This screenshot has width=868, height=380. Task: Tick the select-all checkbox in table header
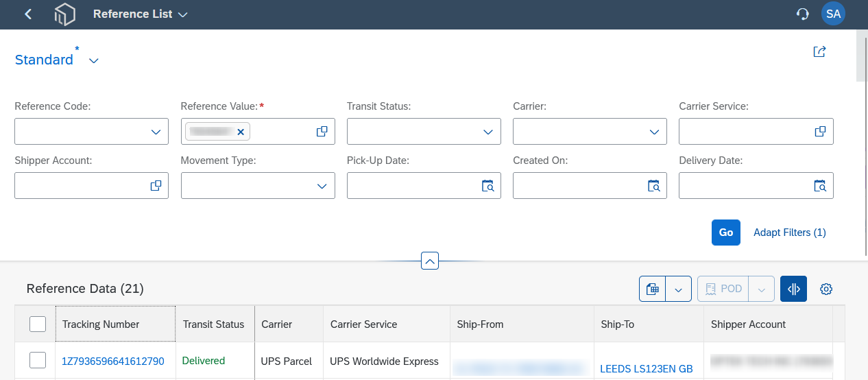(38, 324)
